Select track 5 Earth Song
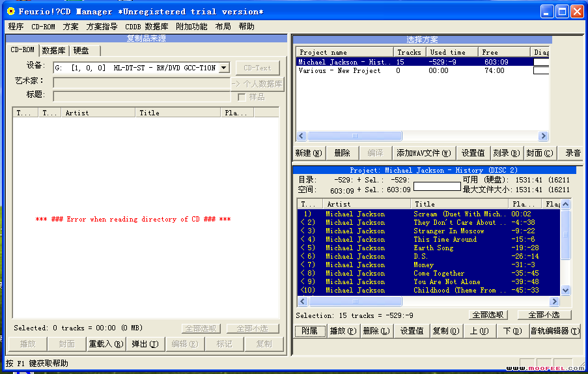This screenshot has height=374, width=588. coord(428,248)
